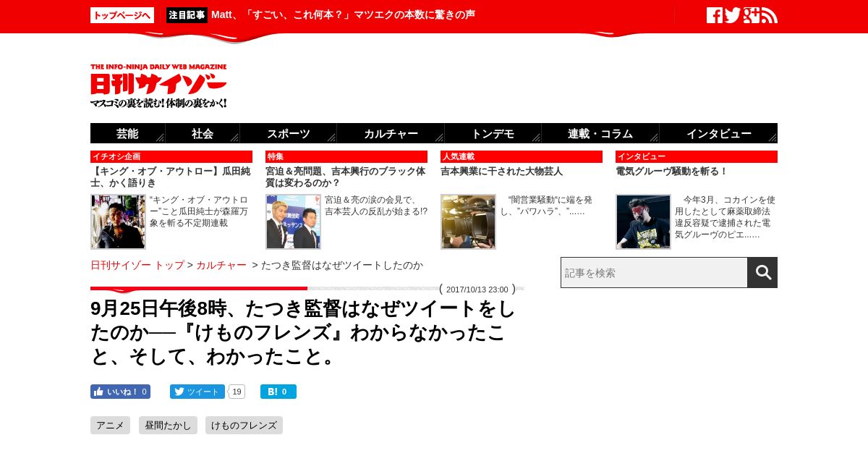
Task: Open the 連載・コラム menu tab
Action: pos(600,133)
